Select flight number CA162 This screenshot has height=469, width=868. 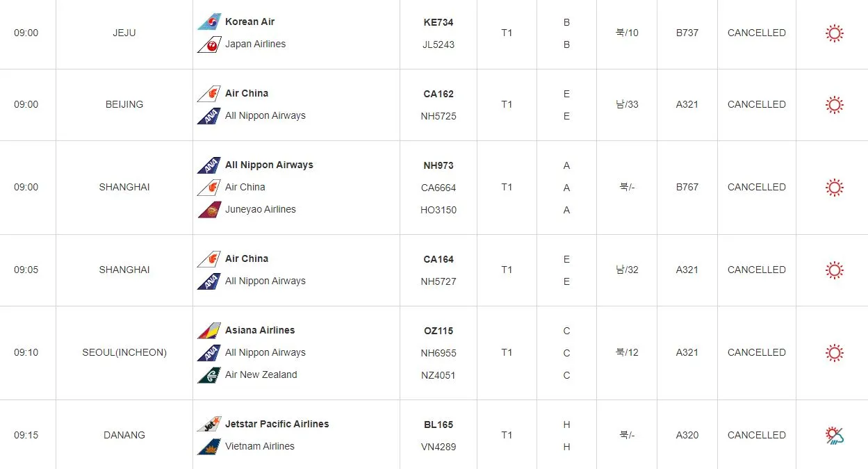coord(438,94)
